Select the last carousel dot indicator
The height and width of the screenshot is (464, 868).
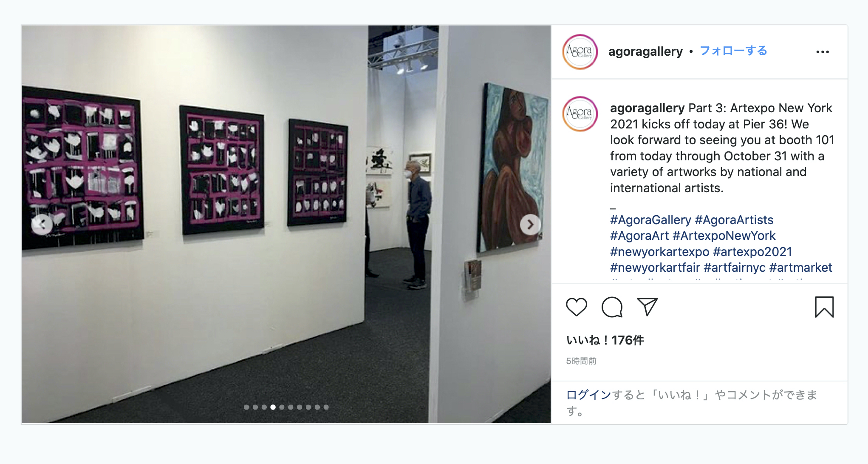point(326,407)
